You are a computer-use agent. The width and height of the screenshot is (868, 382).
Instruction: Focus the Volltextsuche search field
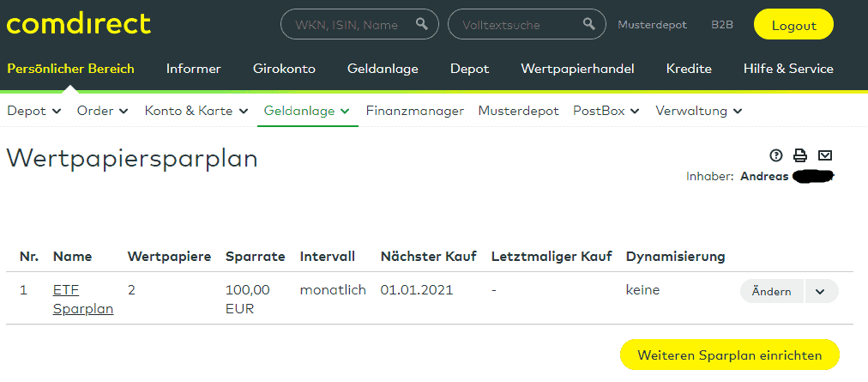click(x=527, y=24)
